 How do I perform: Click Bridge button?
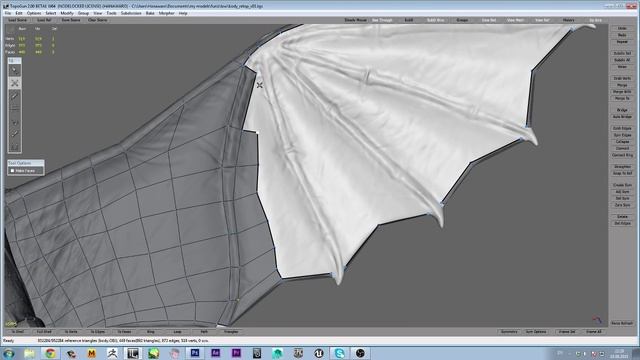(622, 110)
